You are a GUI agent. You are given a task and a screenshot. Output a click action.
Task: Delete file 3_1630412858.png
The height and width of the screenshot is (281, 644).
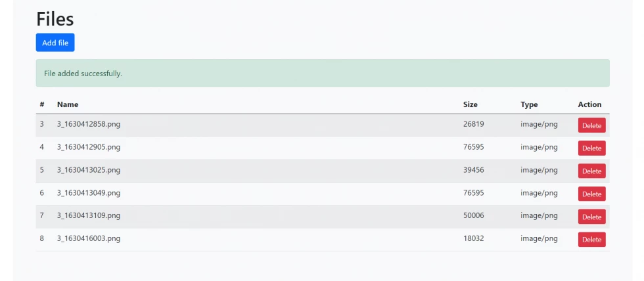(x=591, y=125)
